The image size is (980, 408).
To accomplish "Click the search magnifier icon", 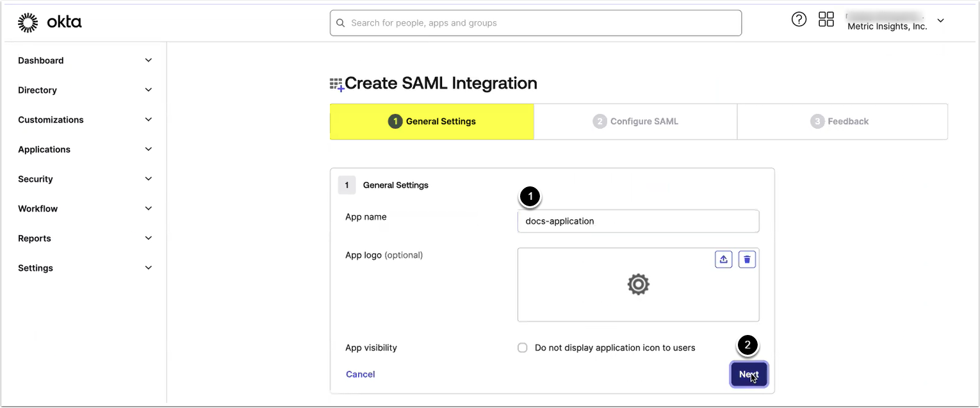I will click(x=341, y=23).
